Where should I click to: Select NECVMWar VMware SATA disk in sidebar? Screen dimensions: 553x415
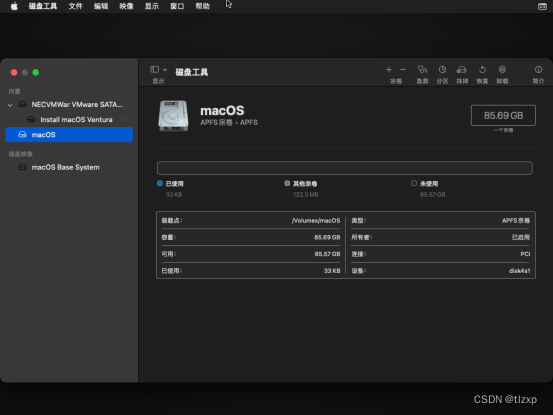69,104
